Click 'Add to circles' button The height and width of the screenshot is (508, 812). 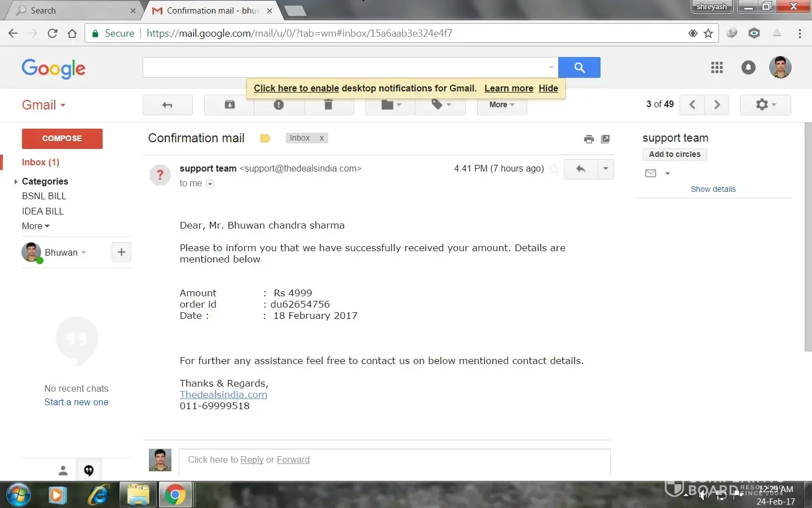[x=674, y=155]
